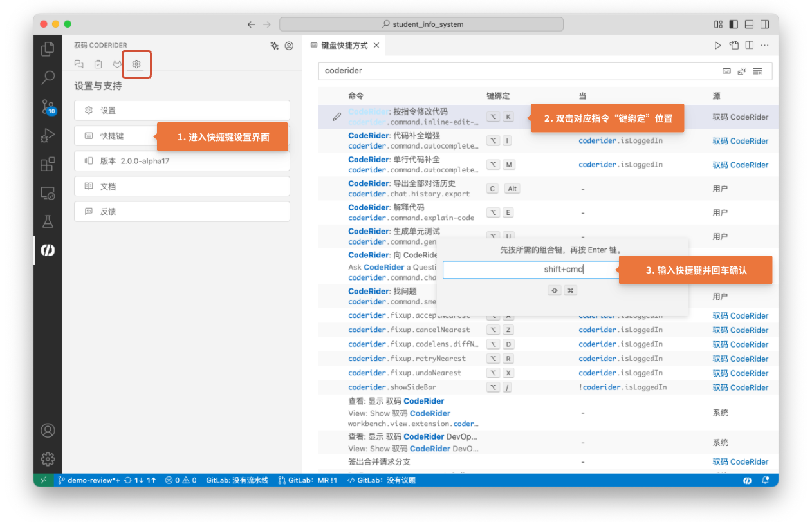
Task: Open Customize Layout icon in title bar
Action: tap(718, 24)
